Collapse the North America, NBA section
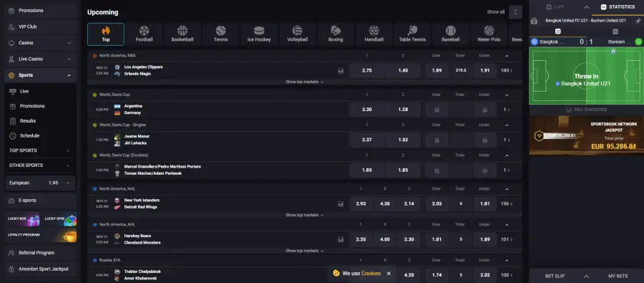This screenshot has height=283, width=644. pos(507,56)
